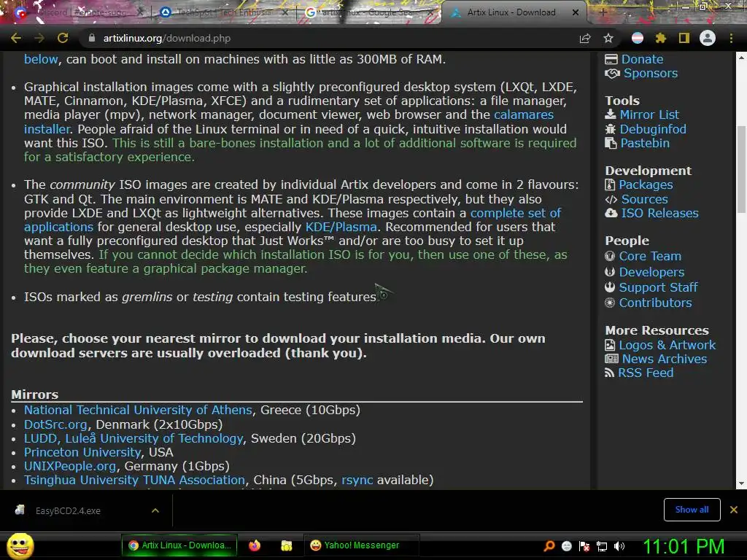Select the Artix Linux - Download tab

(x=511, y=12)
